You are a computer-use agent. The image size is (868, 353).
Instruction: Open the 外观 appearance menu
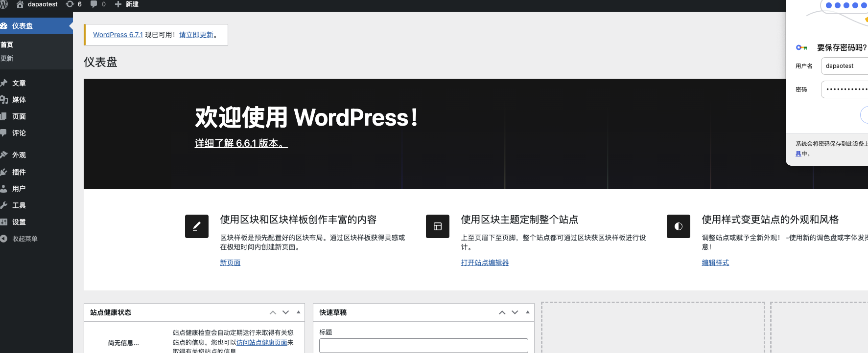(36, 155)
